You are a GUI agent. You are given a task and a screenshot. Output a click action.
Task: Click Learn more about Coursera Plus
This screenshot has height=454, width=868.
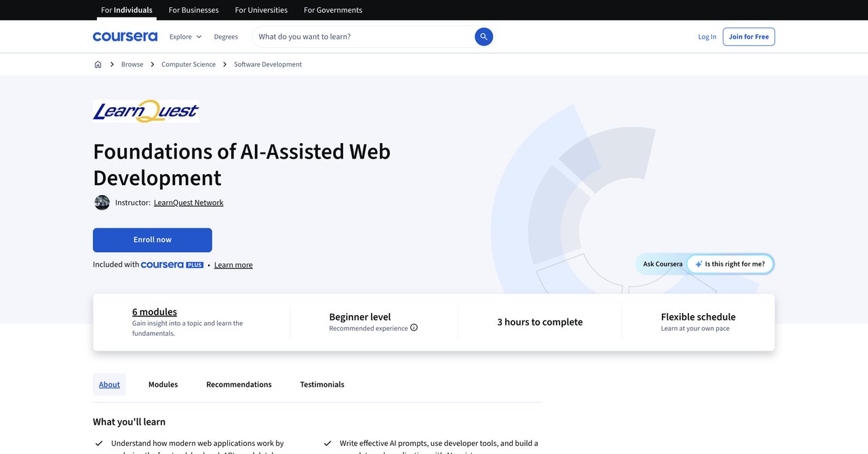tap(233, 265)
